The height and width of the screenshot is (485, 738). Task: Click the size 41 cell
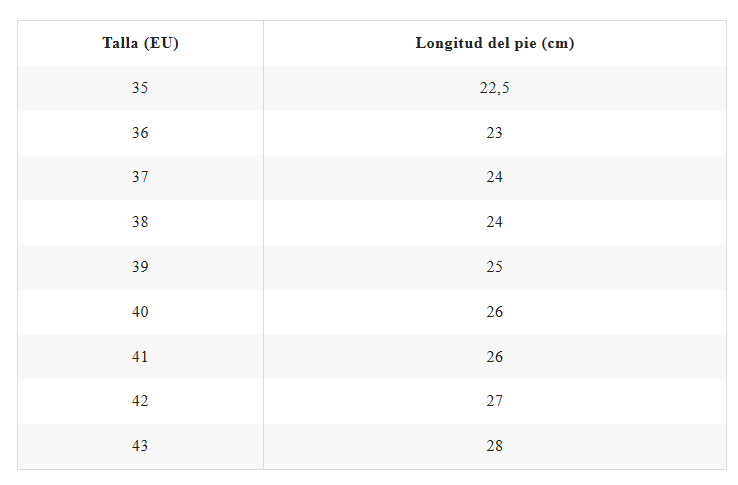(140, 356)
